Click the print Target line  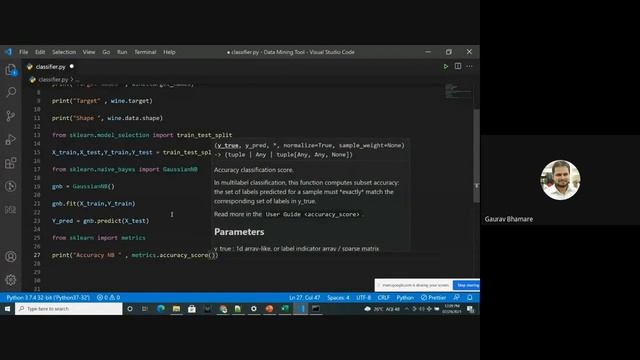[x=102, y=101]
